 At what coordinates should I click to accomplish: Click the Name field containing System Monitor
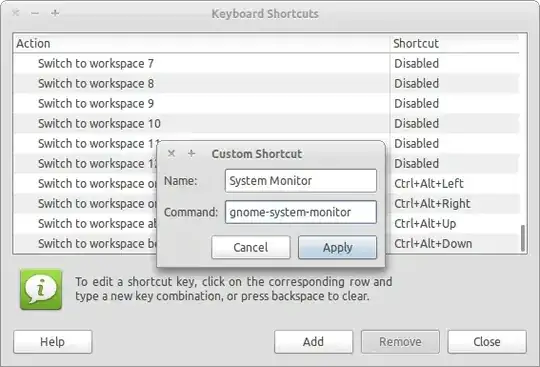pyautogui.click(x=301, y=180)
